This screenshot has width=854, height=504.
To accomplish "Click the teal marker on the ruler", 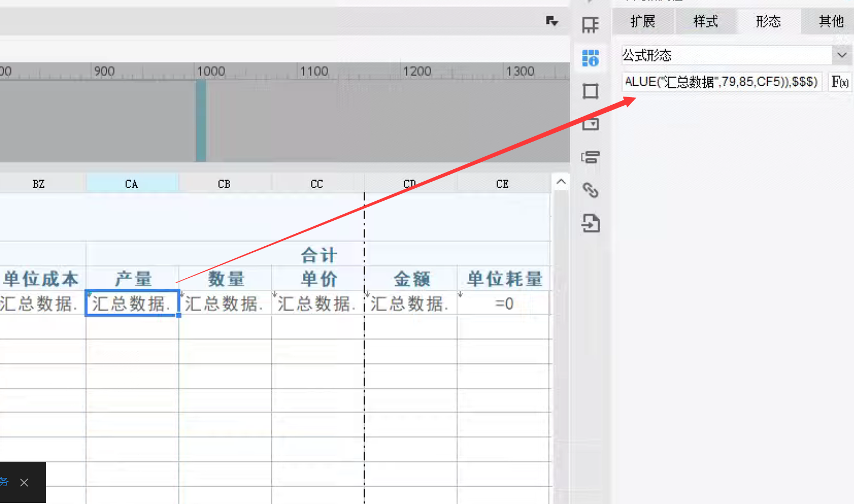I will (201, 120).
